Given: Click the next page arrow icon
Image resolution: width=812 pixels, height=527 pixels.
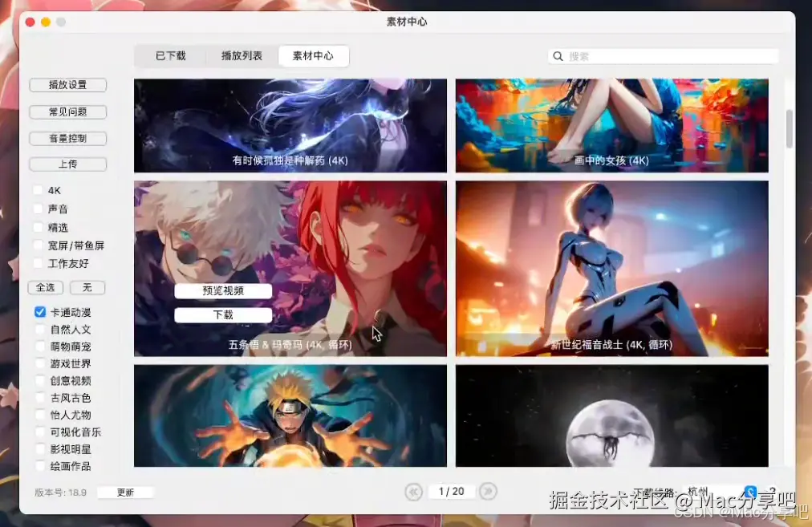Looking at the screenshot, I should point(489,492).
